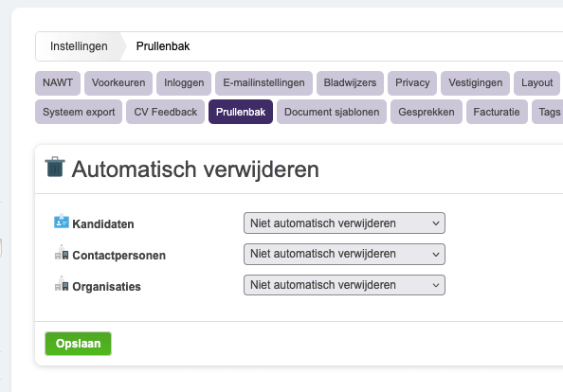Save settings with the Opslaan button
563x392 pixels.
tap(79, 344)
